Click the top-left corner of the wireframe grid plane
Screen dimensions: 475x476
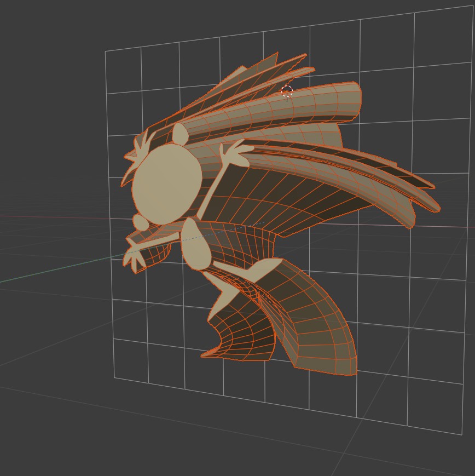pyautogui.click(x=106, y=52)
